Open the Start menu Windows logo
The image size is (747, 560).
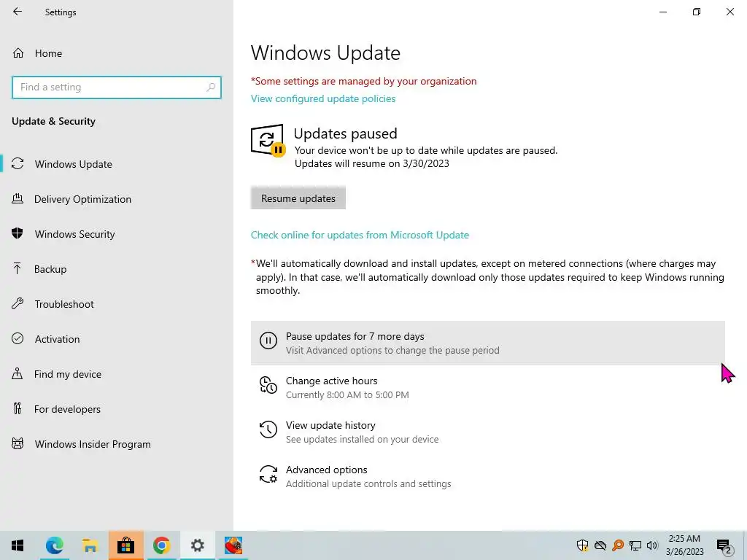(x=18, y=545)
